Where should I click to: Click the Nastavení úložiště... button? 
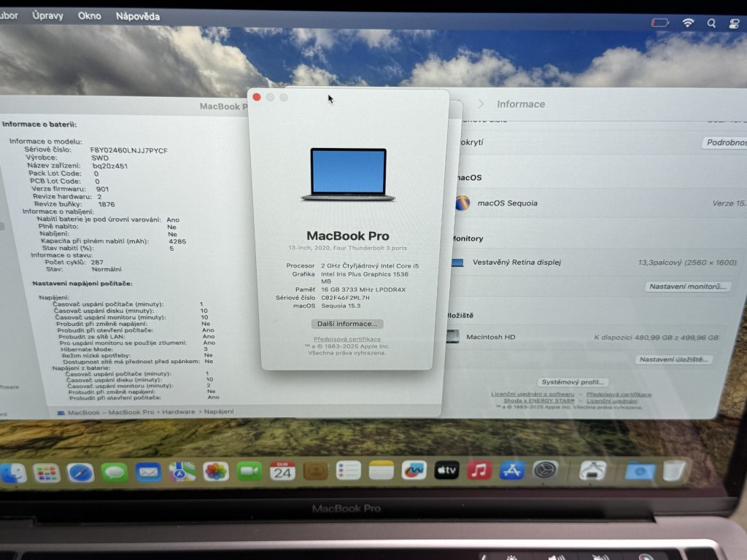[x=673, y=359]
